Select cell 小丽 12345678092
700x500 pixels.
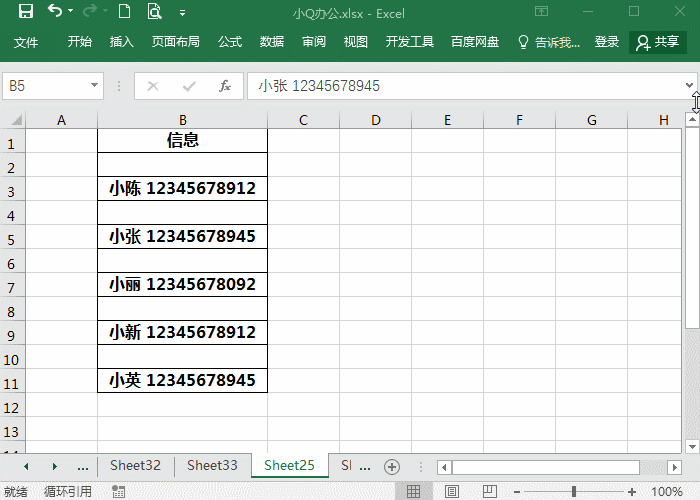[x=183, y=284]
